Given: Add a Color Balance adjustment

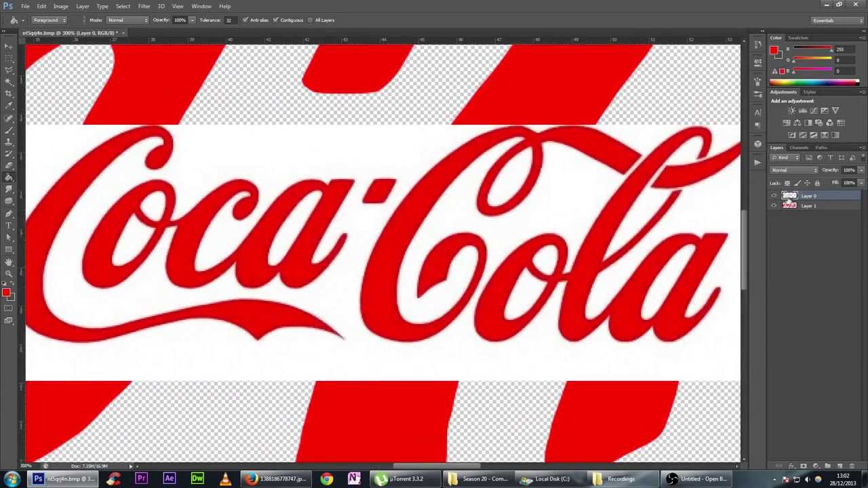Looking at the screenshot, I should pos(797,123).
